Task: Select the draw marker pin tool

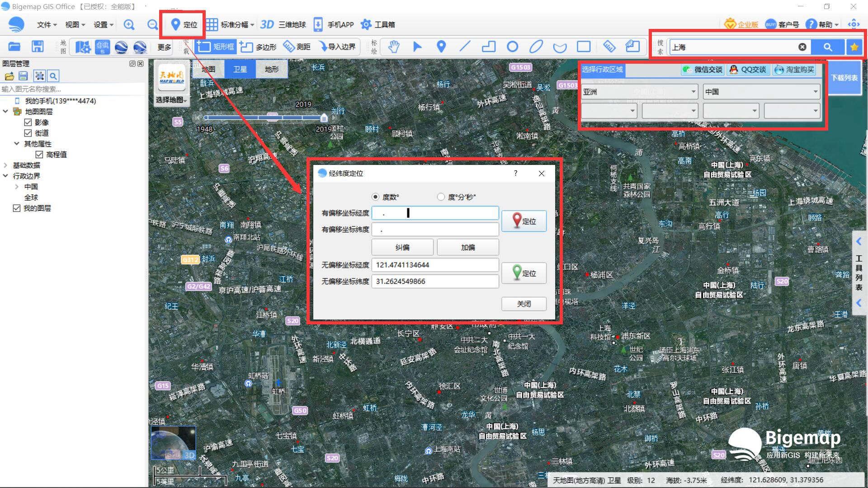Action: click(x=441, y=47)
